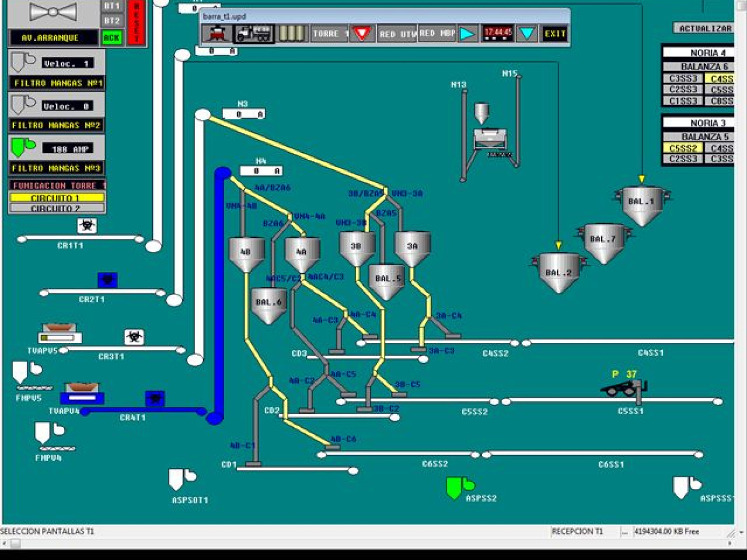747x560 pixels.
Task: Click the yellow arrow above BAL.2 hopper
Action: (558, 245)
